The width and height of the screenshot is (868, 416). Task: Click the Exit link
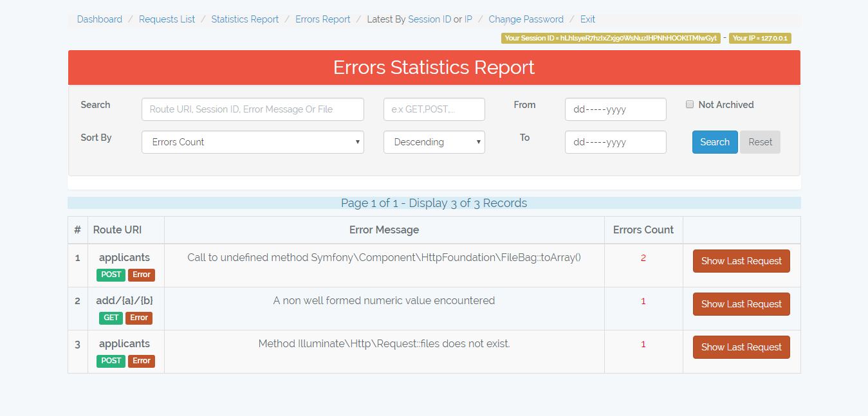click(x=587, y=19)
